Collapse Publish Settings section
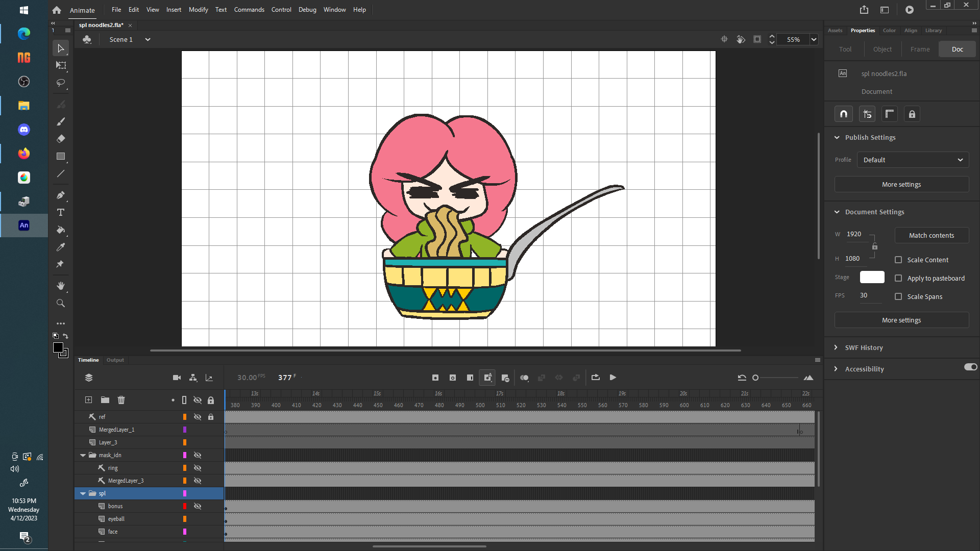Screen dimensions: 980x551 coord(837,138)
